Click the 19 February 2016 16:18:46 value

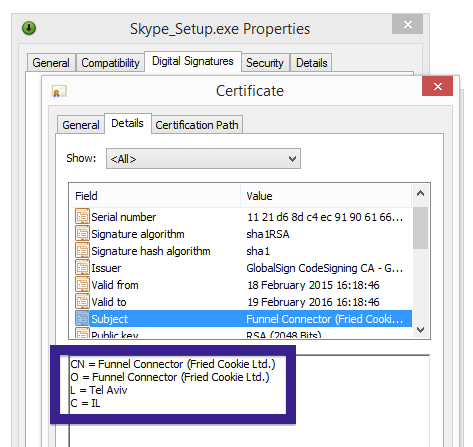(x=313, y=302)
